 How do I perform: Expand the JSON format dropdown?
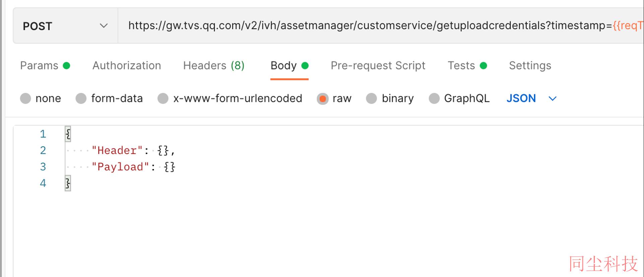tap(531, 98)
